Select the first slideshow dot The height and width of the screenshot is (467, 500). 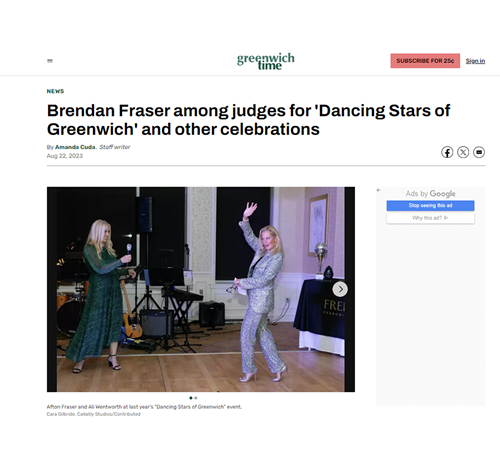[191, 398]
